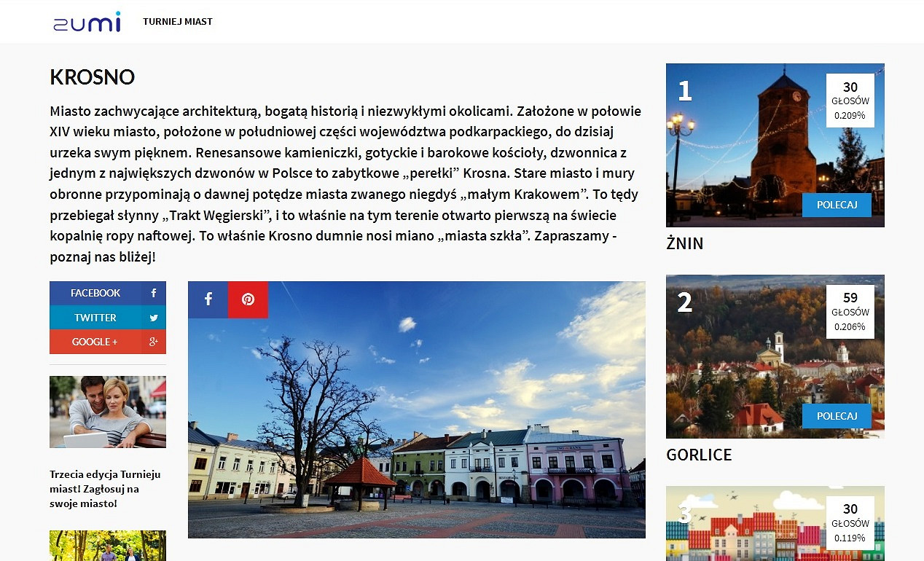Click the Google+ icon
The width and height of the screenshot is (924, 561).
coord(153,342)
